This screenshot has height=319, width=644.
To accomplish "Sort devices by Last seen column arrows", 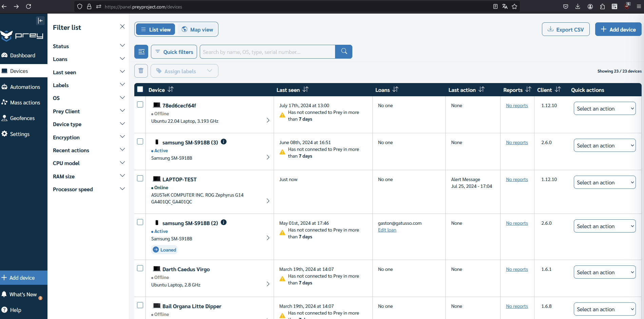I will [306, 89].
